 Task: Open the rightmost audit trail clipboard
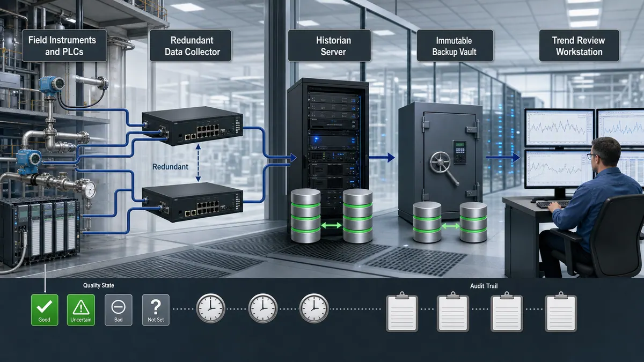coord(561,312)
